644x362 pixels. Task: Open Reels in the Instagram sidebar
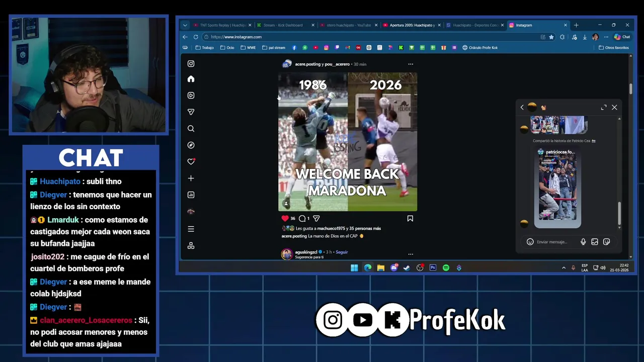[x=191, y=96]
